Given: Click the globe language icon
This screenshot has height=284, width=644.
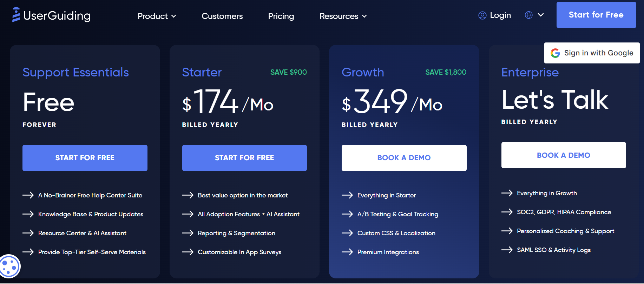Looking at the screenshot, I should [x=528, y=15].
